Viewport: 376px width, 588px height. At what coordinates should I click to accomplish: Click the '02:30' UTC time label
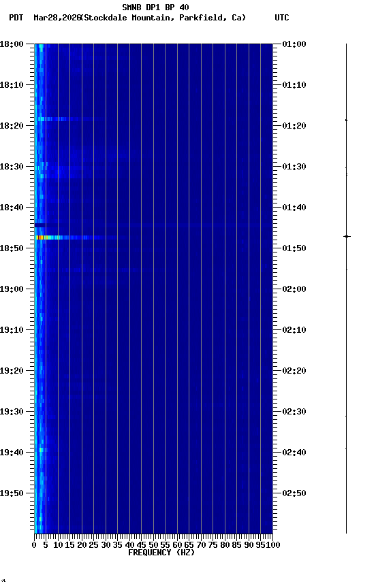point(294,412)
